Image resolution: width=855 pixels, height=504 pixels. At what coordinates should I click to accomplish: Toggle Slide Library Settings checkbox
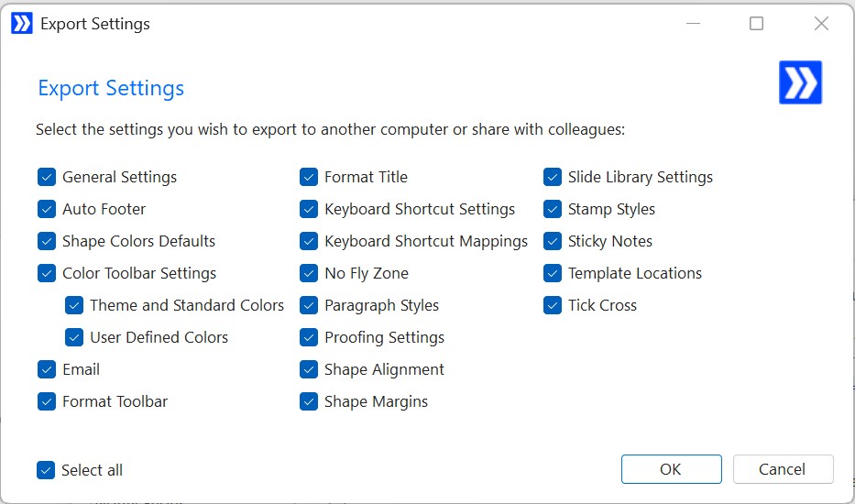pyautogui.click(x=553, y=177)
